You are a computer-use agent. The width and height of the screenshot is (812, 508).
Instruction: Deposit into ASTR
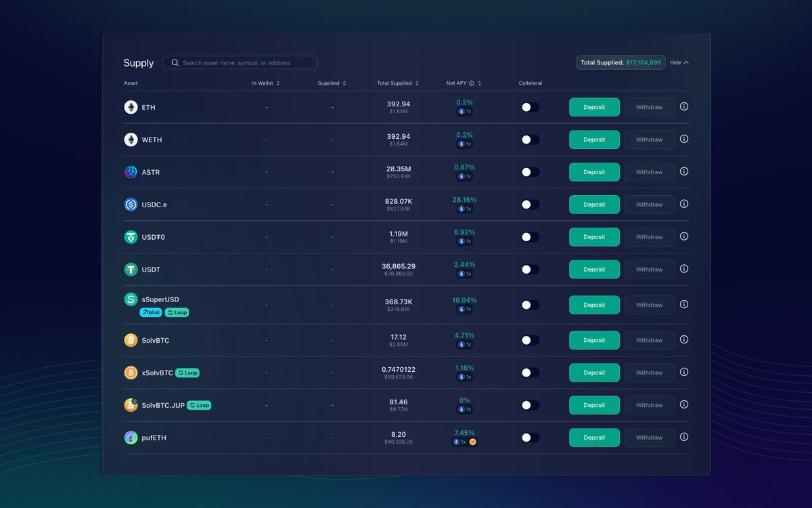pyautogui.click(x=594, y=171)
